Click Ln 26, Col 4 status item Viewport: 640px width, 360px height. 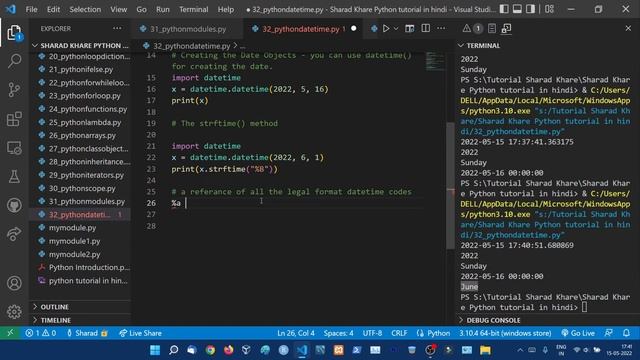tap(296, 333)
